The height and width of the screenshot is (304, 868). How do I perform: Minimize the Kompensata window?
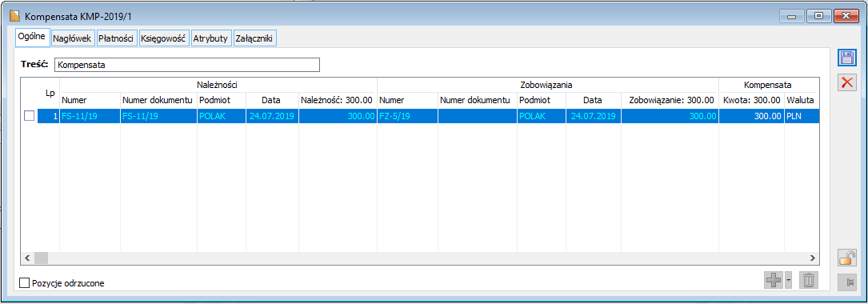(x=792, y=16)
